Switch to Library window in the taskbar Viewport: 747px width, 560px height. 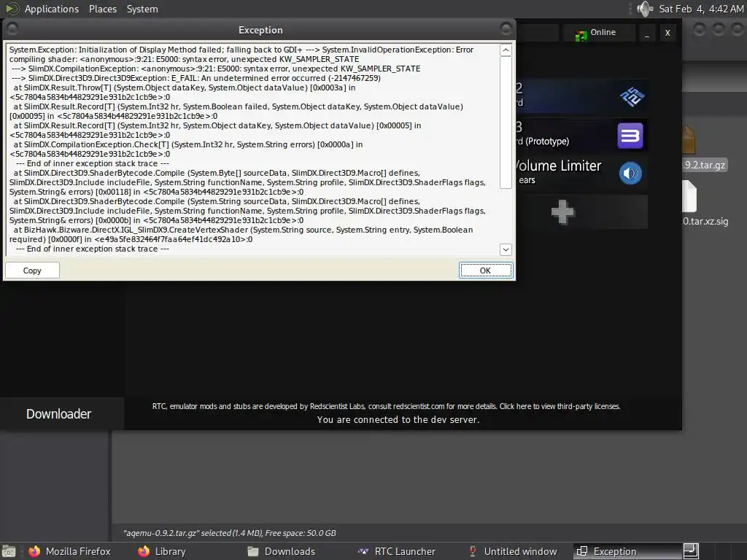[162, 551]
